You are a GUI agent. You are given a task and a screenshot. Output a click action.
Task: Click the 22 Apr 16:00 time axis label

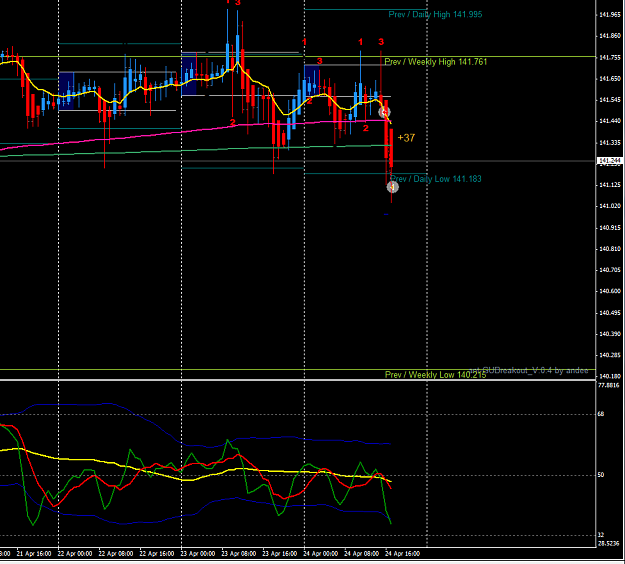point(157,554)
